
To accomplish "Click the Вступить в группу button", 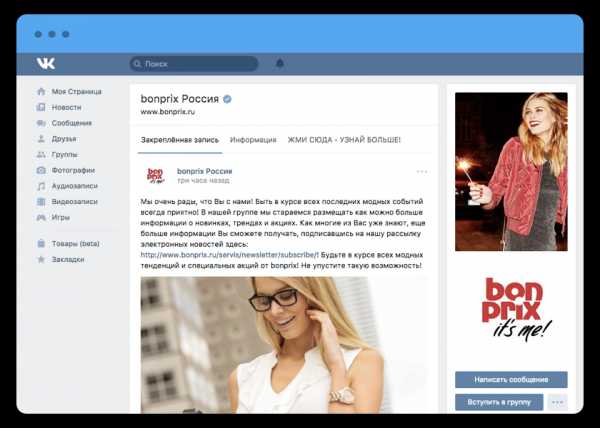I will point(499,402).
